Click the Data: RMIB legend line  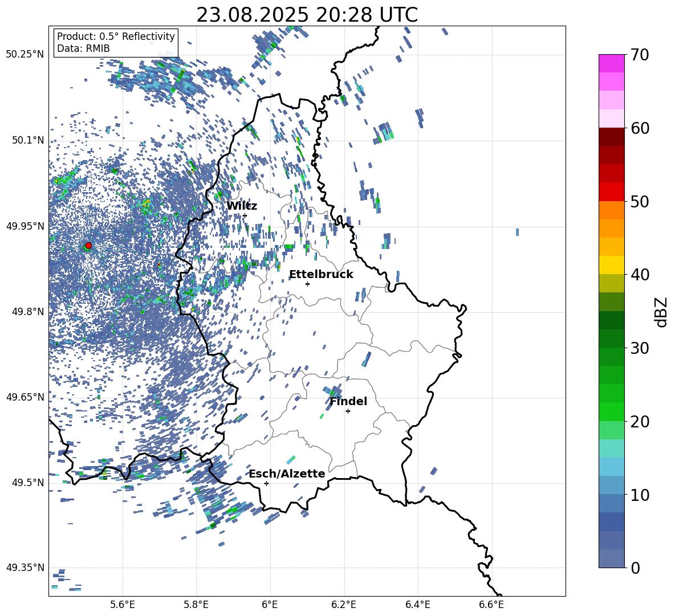click(x=83, y=48)
